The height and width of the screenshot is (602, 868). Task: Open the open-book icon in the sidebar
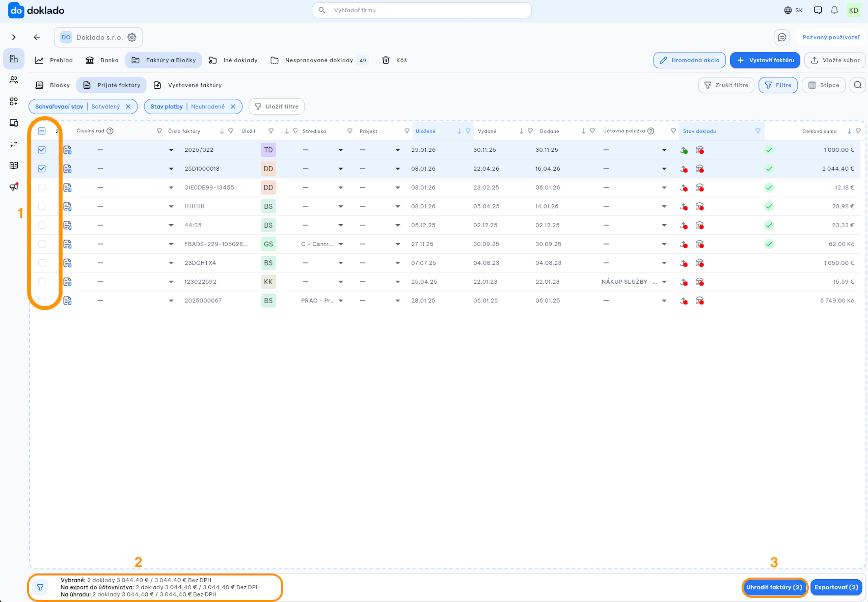[14, 166]
